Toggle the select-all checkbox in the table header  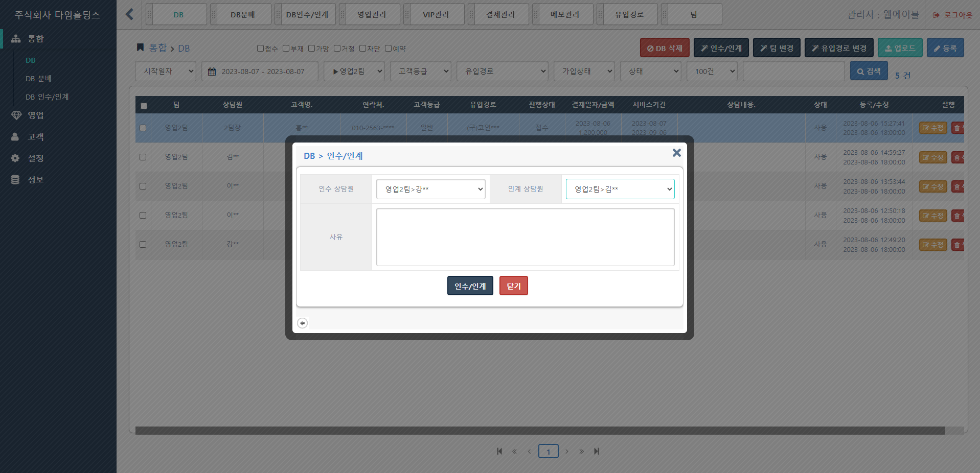click(x=144, y=105)
